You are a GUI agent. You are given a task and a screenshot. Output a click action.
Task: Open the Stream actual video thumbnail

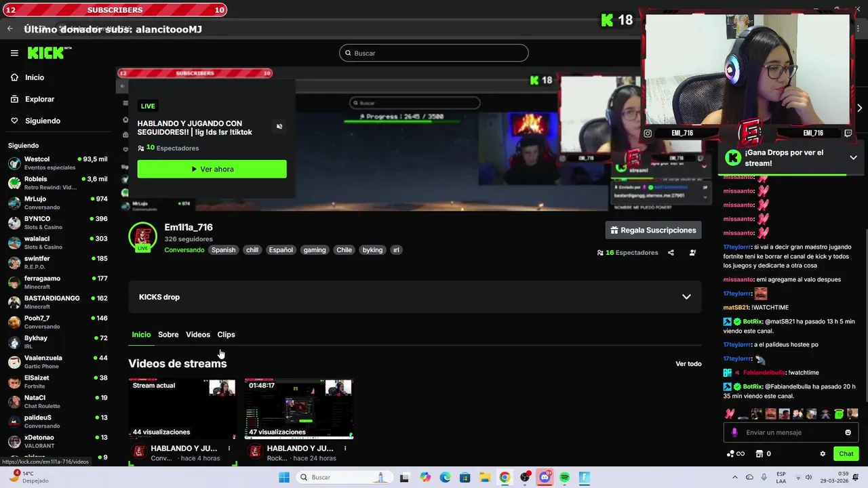click(x=183, y=409)
